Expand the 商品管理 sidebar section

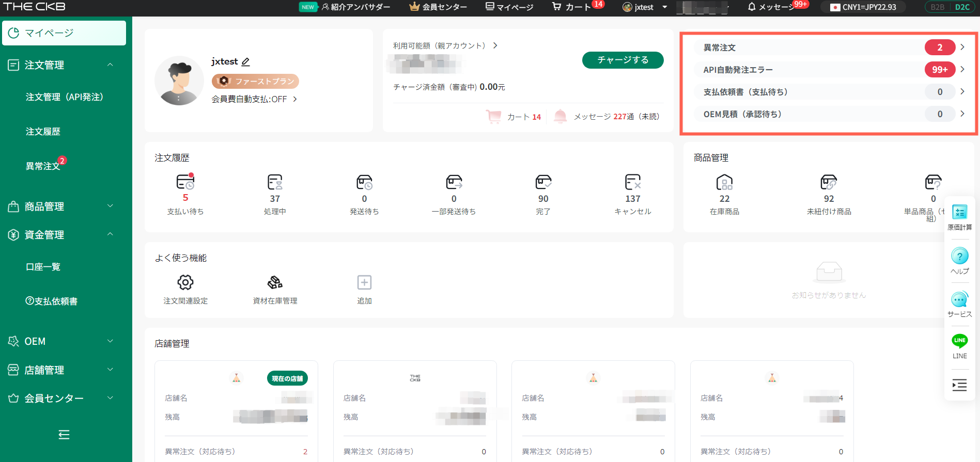(110, 206)
